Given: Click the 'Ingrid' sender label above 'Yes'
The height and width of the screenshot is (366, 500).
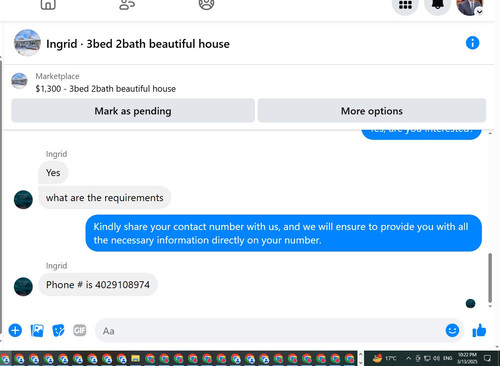Looking at the screenshot, I should pyautogui.click(x=56, y=154).
